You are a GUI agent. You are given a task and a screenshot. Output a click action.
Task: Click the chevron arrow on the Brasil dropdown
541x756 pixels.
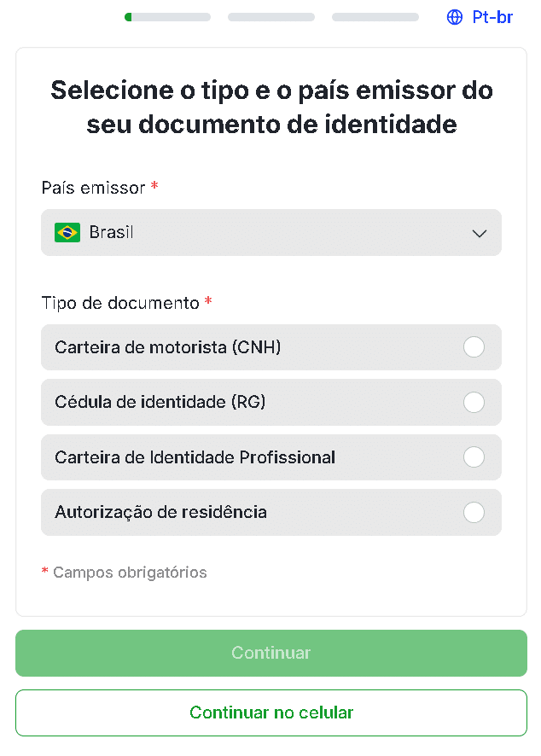[480, 233]
